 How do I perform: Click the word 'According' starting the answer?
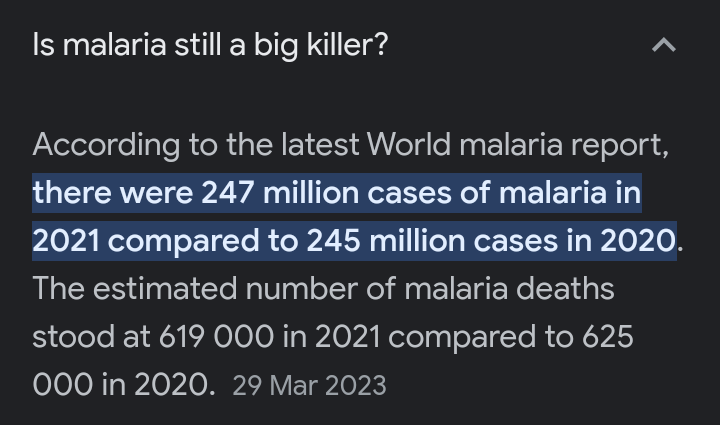coord(106,146)
